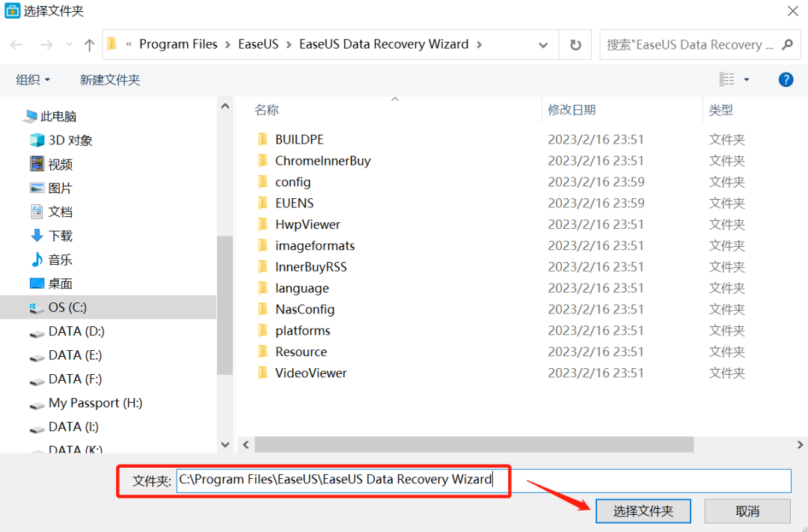Change view layout icon
The image size is (808, 532).
pos(726,79)
